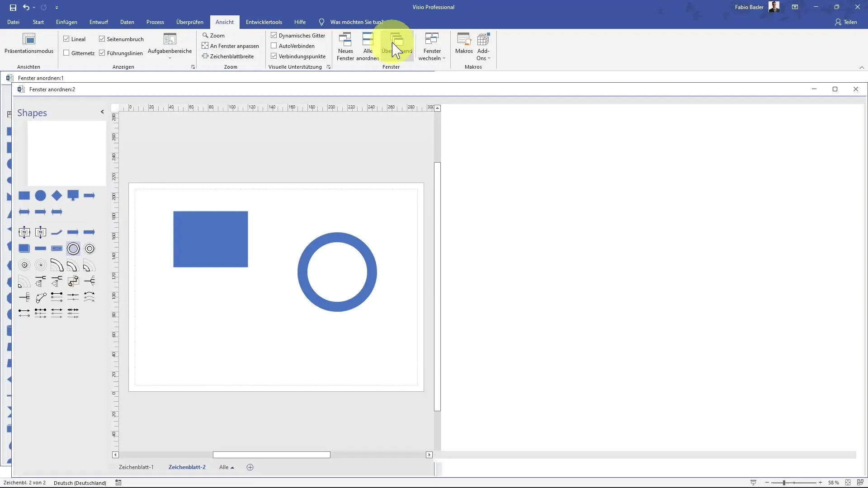
Task: Click the Redo arrow icon
Action: 44,7
